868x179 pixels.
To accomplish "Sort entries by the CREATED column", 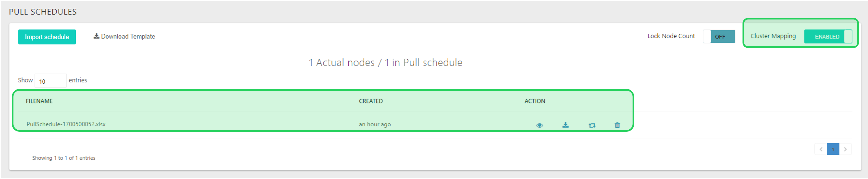I will (x=370, y=101).
